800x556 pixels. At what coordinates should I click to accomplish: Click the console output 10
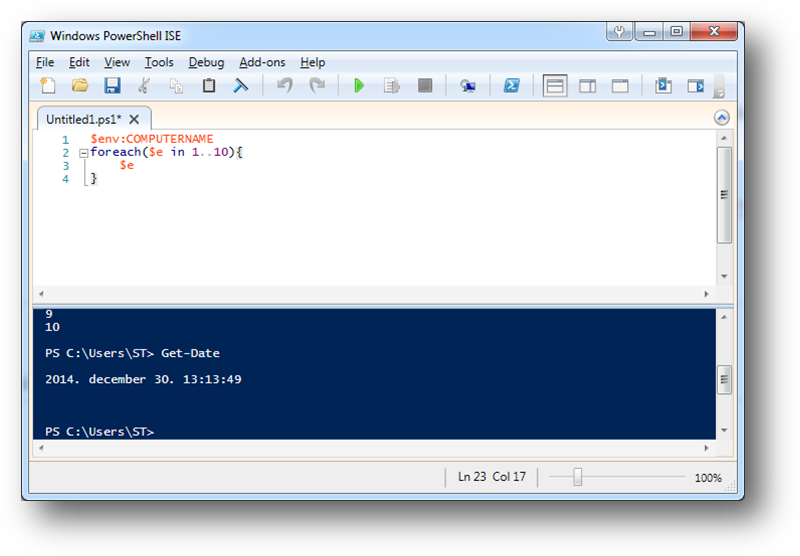[x=52, y=327]
